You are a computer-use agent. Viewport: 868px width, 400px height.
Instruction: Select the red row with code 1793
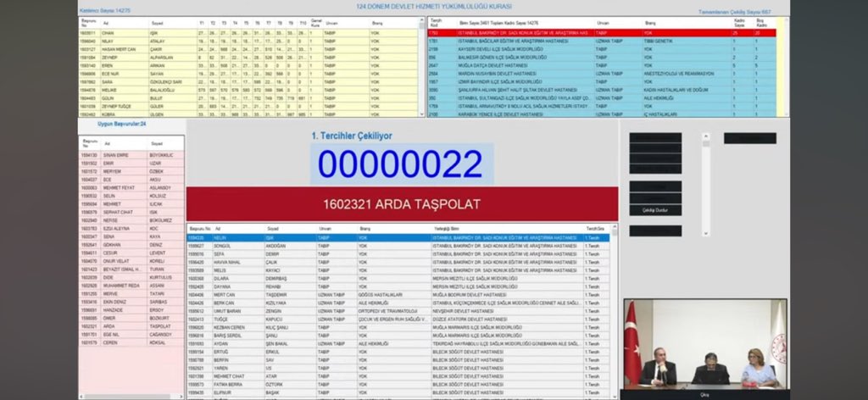601,33
